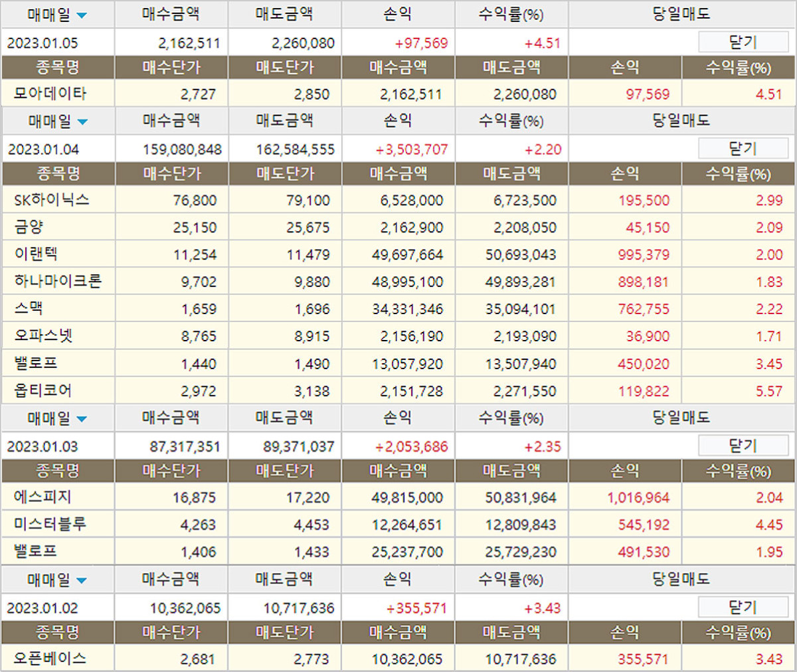Expand the 매매일 arrow above 2023.01.04
The height and width of the screenshot is (672, 797).
82,122
